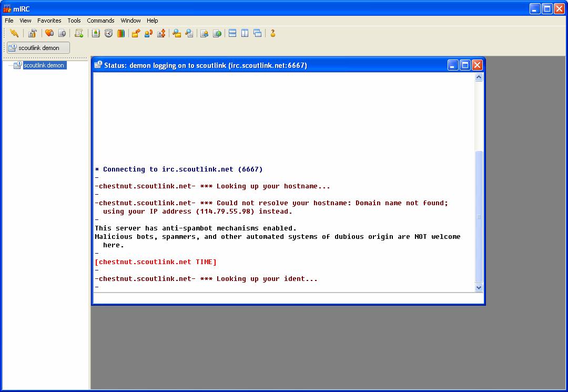The width and height of the screenshot is (568, 392).
Task: Click the Connect lightning bolt icon
Action: [x=14, y=33]
